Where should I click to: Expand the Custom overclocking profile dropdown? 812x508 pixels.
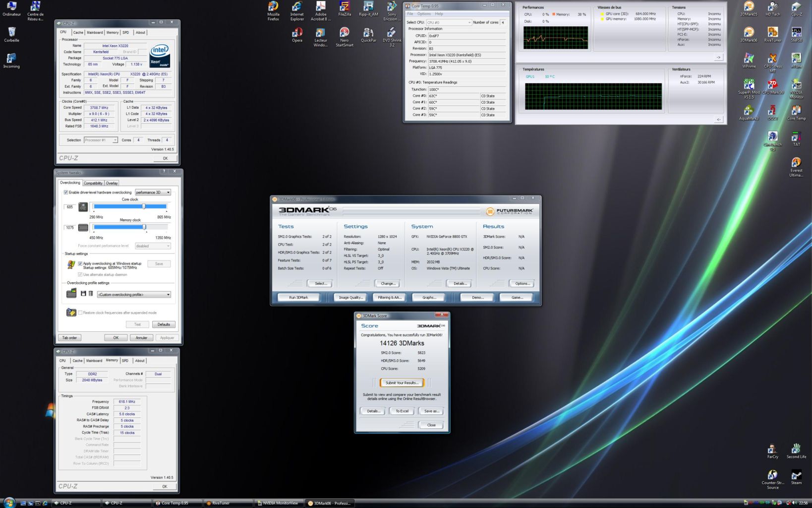pyautogui.click(x=134, y=294)
